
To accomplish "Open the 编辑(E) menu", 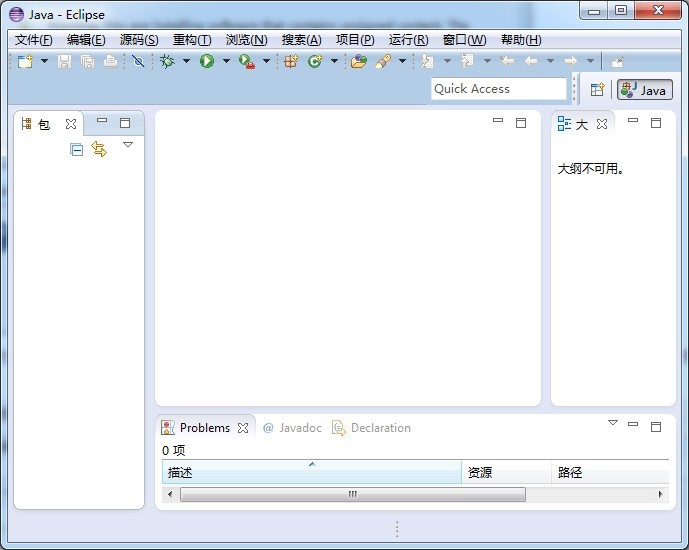I will [x=86, y=40].
